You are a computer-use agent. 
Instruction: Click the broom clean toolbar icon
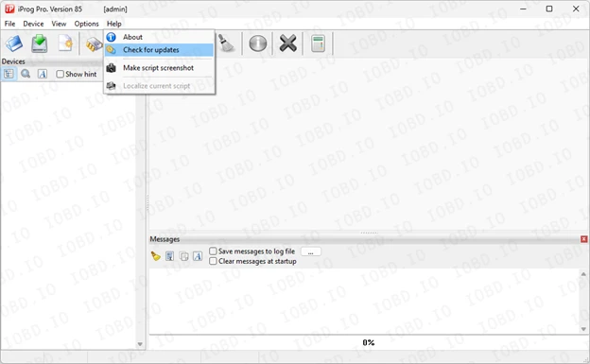[x=227, y=43]
